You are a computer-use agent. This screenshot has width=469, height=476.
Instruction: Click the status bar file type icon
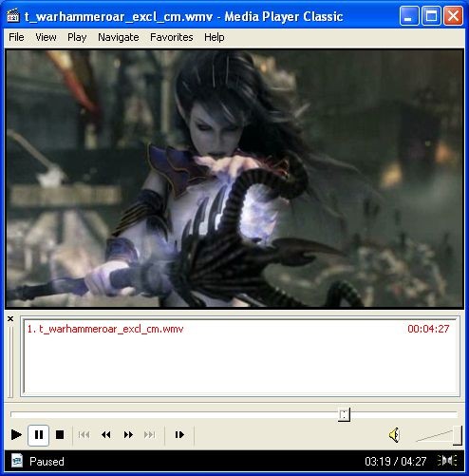(x=17, y=461)
